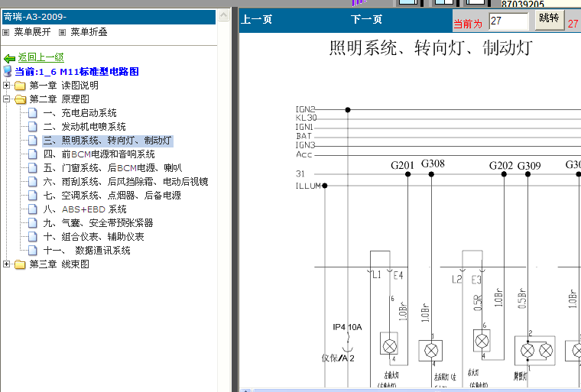This screenshot has height=392, width=581.
Task: Click the page icon for 十、组合仪表
Action: [33, 237]
